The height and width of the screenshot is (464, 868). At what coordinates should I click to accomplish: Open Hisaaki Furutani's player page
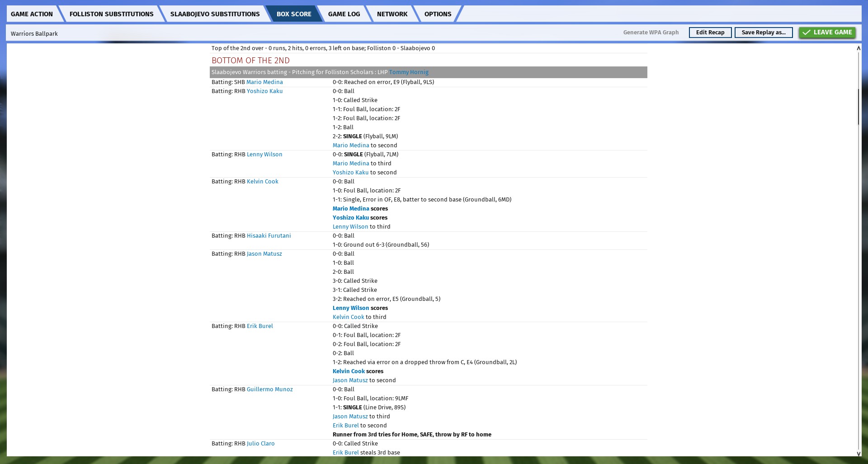[269, 236]
